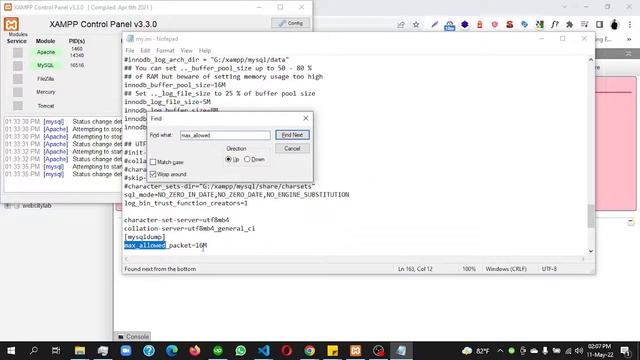Uncheck the Wrap around checkbox in Find dialog
Viewport: 640px width, 360px height.
pyautogui.click(x=153, y=174)
